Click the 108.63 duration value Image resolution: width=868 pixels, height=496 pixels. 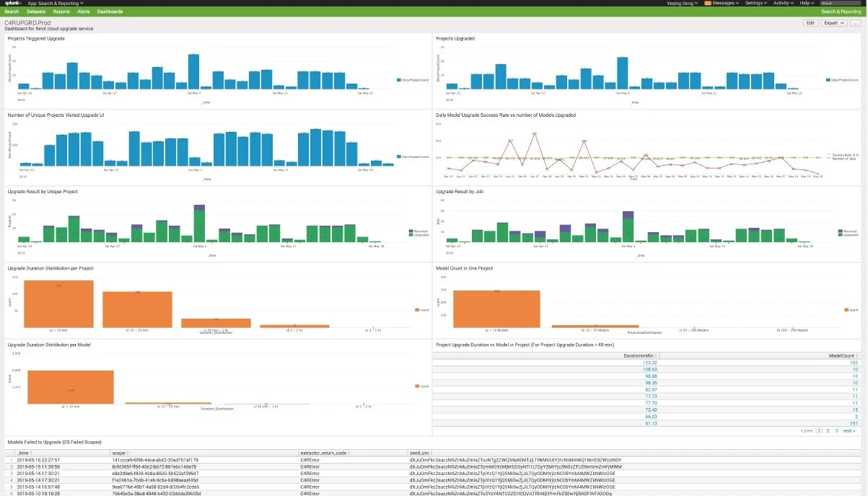pos(650,369)
